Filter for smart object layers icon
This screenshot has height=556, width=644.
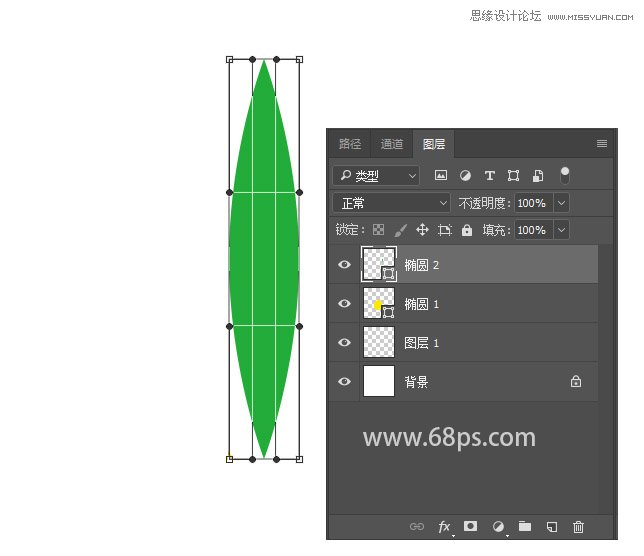point(538,176)
